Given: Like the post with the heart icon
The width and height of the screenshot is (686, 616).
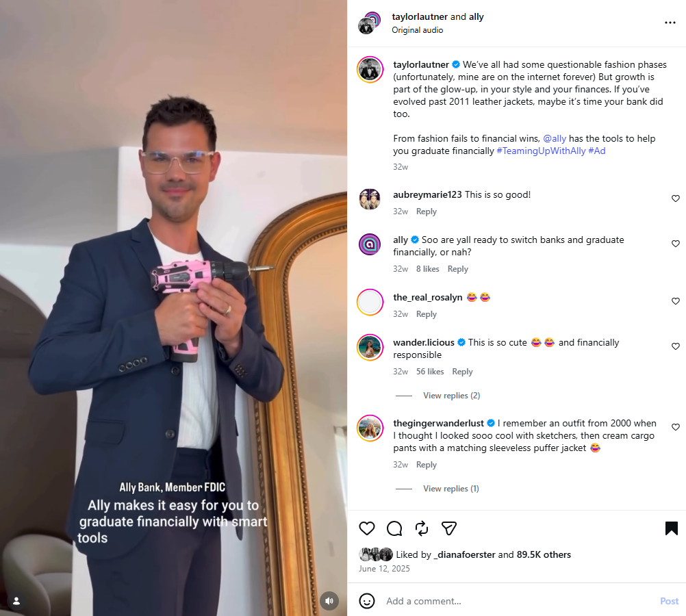Looking at the screenshot, I should click(367, 528).
